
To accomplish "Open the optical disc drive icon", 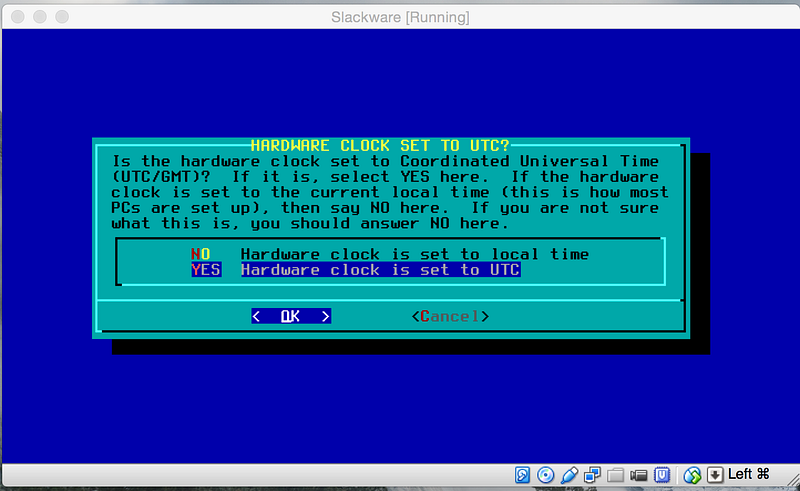I will 545,475.
